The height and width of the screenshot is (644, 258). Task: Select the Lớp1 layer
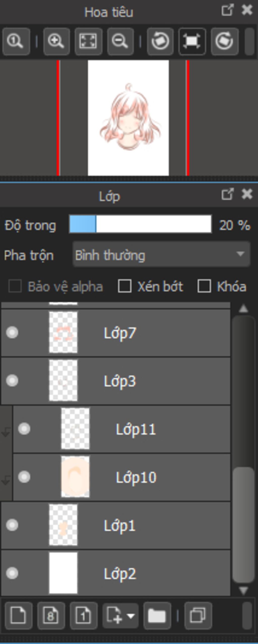[116, 525]
